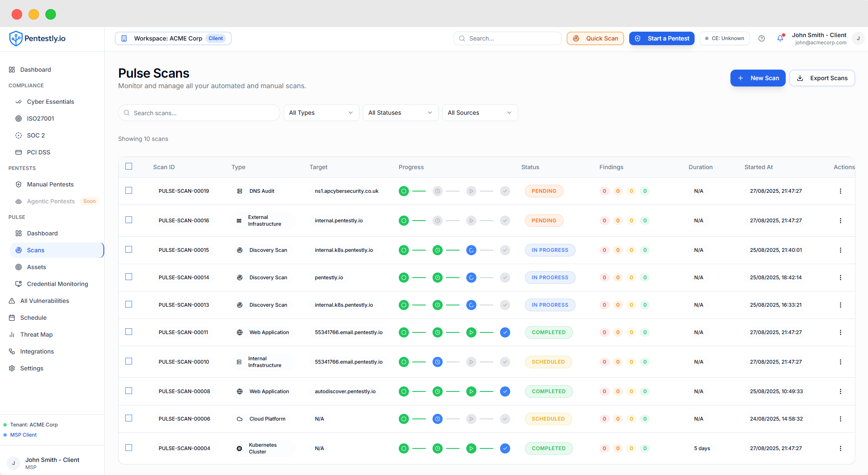The width and height of the screenshot is (868, 475).
Task: Open the Threat Map page
Action: (36, 335)
